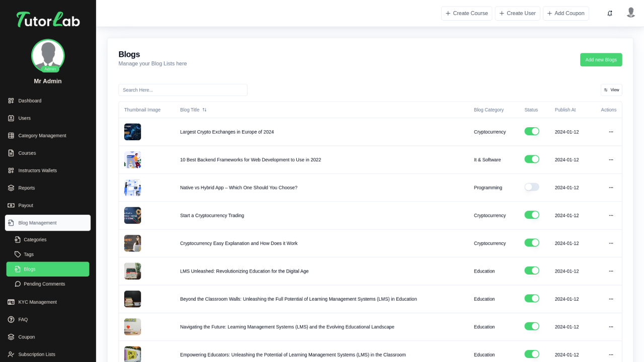Open actions menu for Start a Cryptocurrency Trading
The width and height of the screenshot is (644, 362).
611,215
